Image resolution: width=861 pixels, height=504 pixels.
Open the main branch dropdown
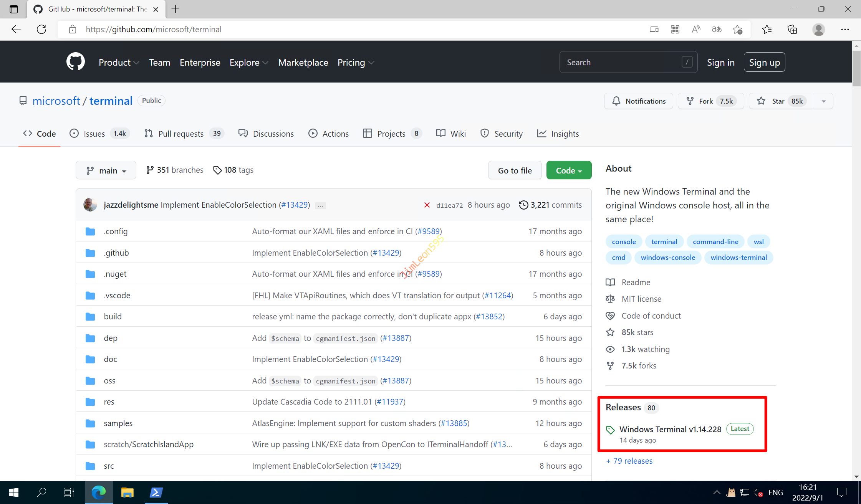pos(106,170)
